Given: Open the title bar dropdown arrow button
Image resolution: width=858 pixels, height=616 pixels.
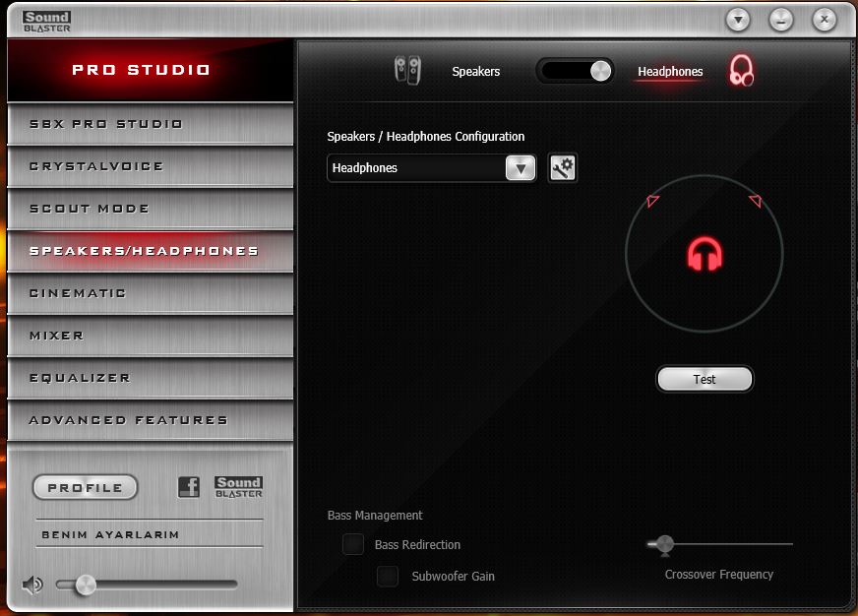Looking at the screenshot, I should tap(738, 21).
